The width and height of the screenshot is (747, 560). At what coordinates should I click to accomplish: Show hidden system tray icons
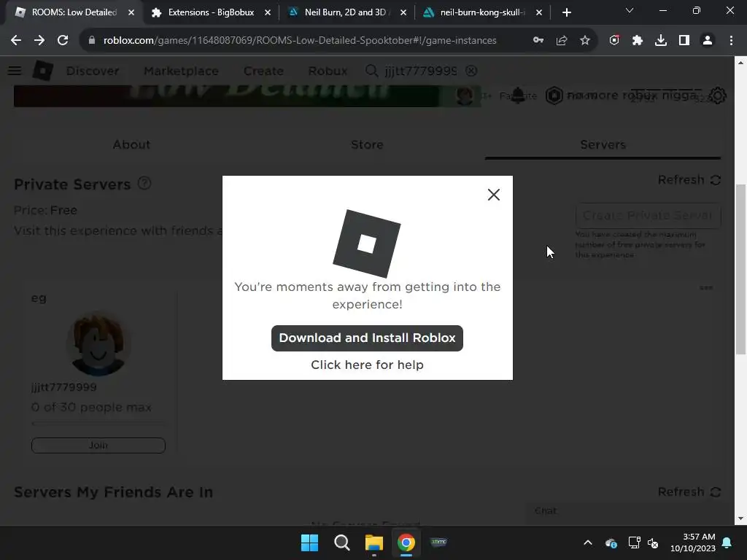pos(588,542)
